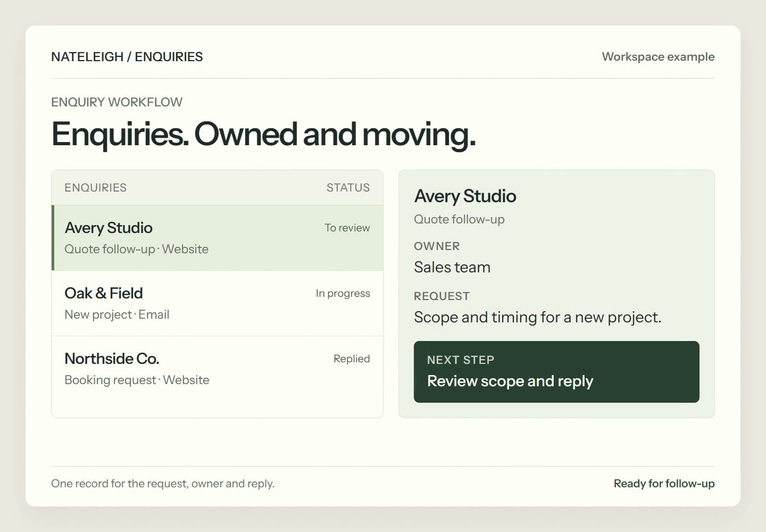Select the 'Sales team' owner value
Viewport: 766px width, 532px height.
452,267
